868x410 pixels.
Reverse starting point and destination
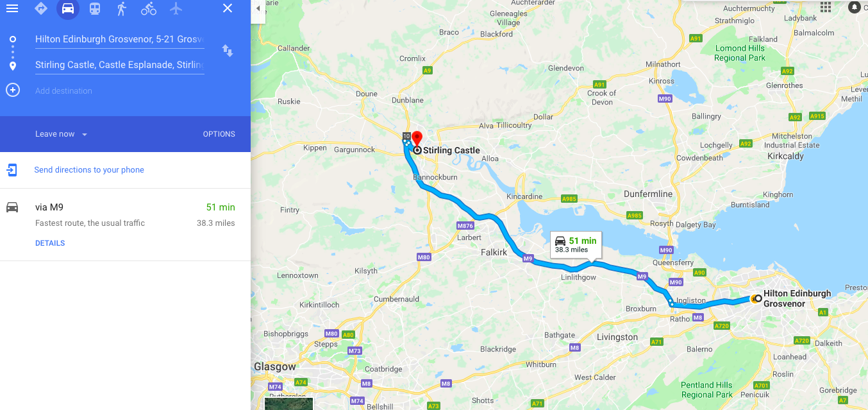(x=228, y=50)
